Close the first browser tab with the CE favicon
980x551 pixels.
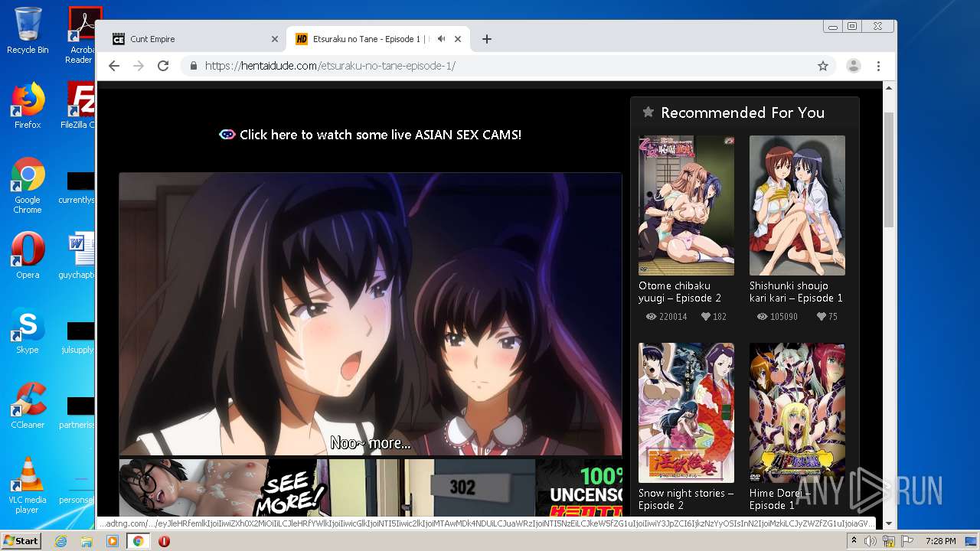tap(275, 39)
